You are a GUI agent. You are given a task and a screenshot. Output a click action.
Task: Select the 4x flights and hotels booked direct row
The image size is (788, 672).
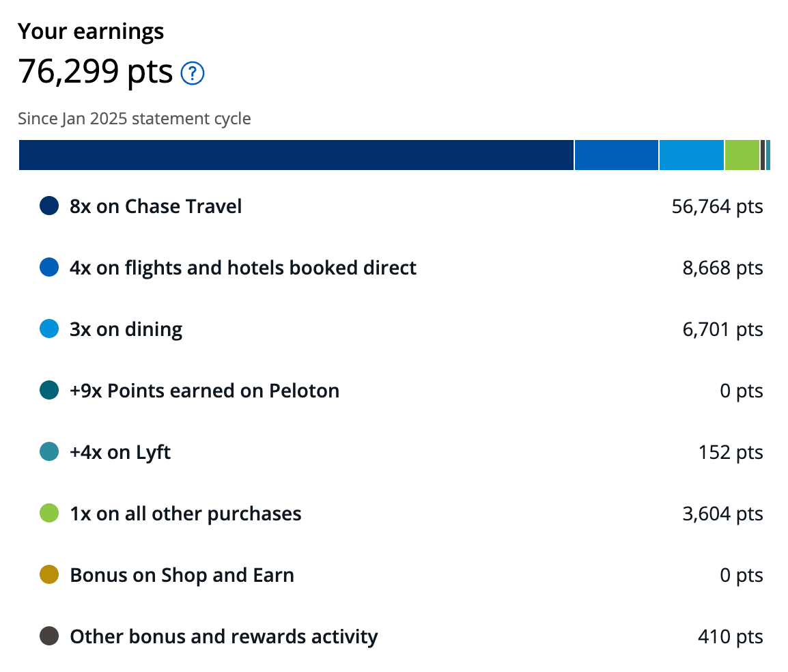242,267
